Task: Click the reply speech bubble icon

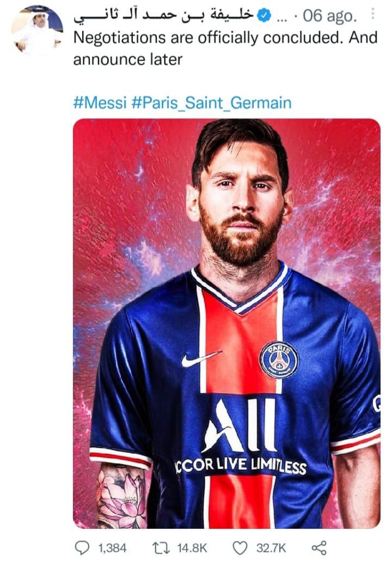Action: point(82,548)
